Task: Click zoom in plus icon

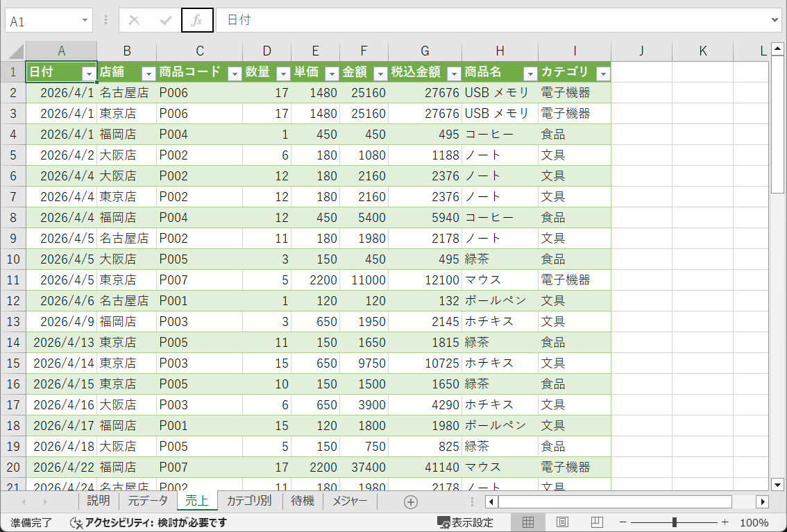Action: [725, 522]
